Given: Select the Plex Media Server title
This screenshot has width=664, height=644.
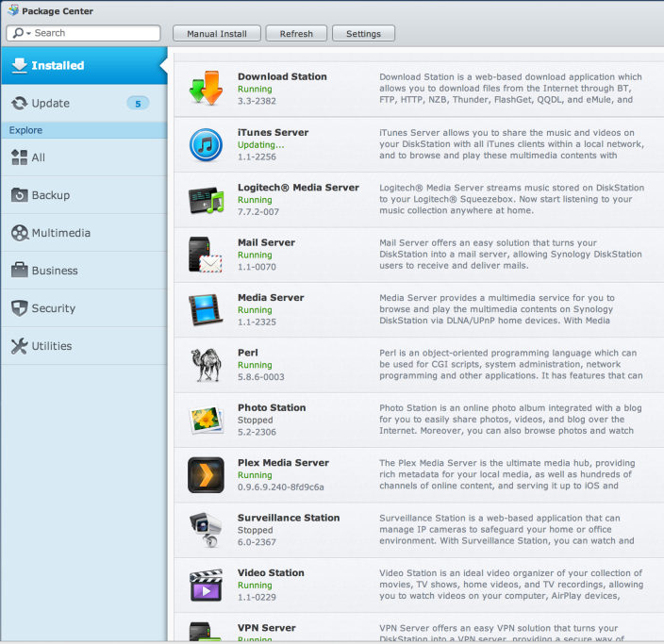Looking at the screenshot, I should 283,463.
